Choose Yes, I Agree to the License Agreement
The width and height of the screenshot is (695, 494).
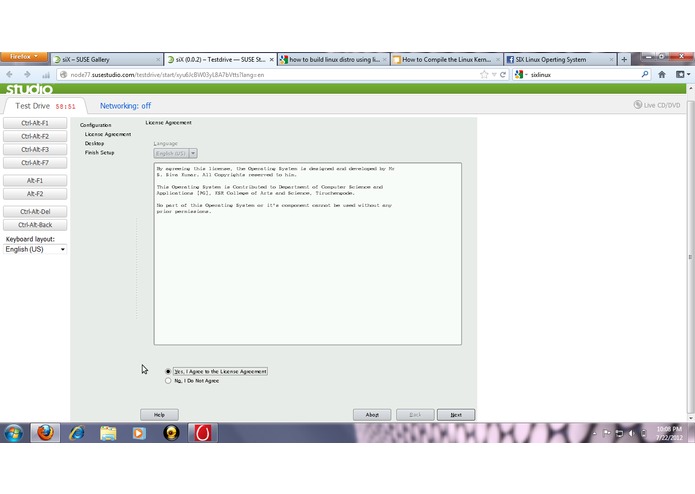coord(216,372)
